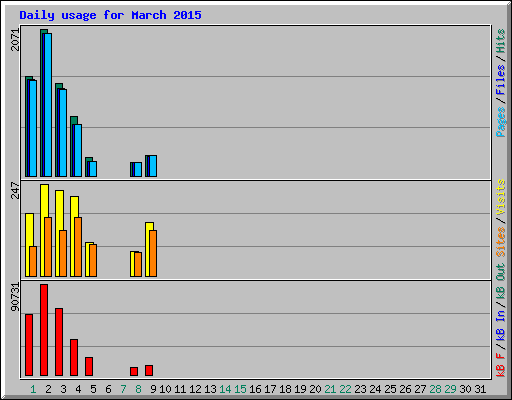This screenshot has height=400, width=512.
Task: Click day label 21 on the x-axis
Action: (330, 389)
